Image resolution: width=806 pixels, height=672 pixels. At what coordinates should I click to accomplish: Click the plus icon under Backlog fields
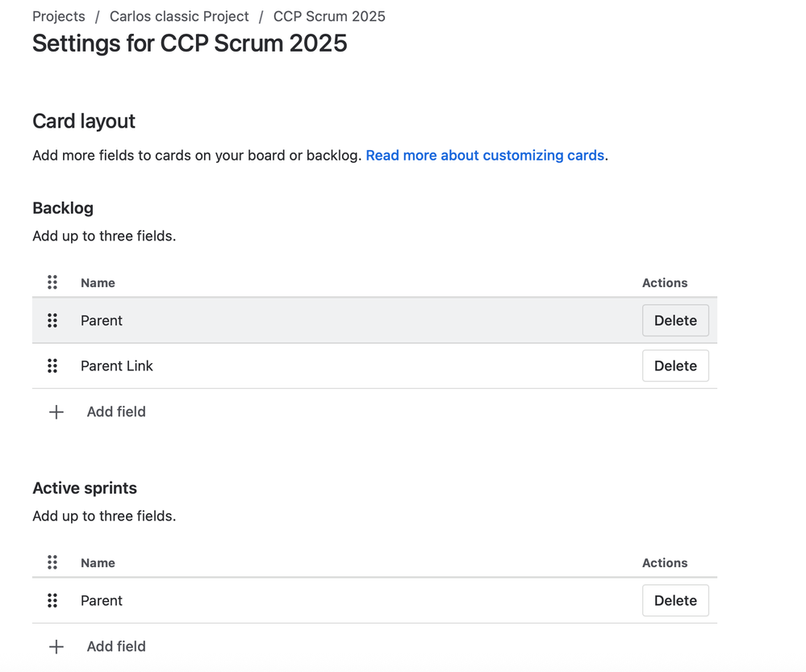point(56,412)
